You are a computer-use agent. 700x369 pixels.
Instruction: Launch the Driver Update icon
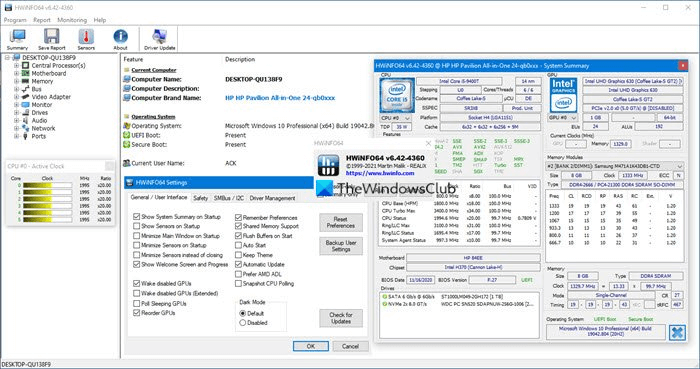click(x=159, y=39)
